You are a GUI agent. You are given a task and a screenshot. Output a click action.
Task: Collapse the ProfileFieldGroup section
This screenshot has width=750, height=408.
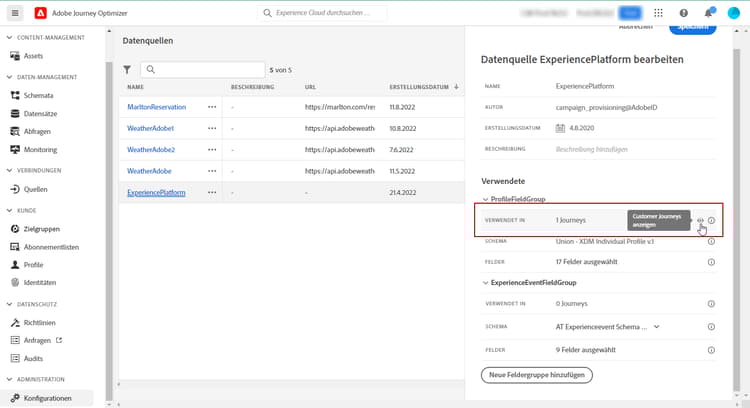[x=485, y=199]
